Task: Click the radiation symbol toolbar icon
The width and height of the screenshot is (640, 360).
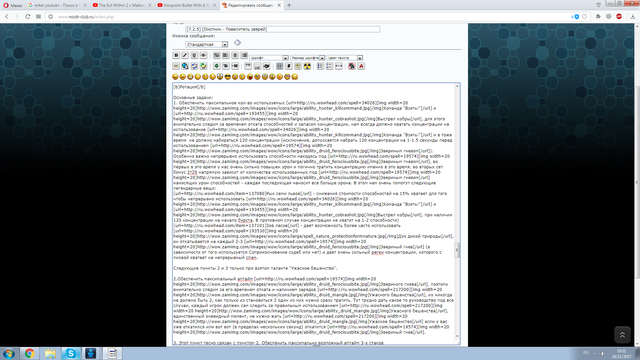Action: pyautogui.click(x=307, y=66)
